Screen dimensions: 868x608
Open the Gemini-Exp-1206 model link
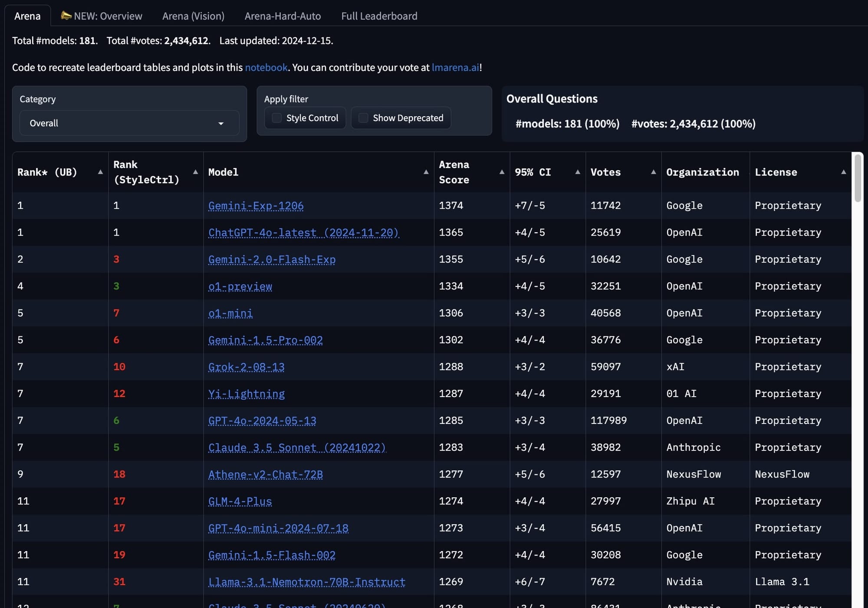pos(256,206)
